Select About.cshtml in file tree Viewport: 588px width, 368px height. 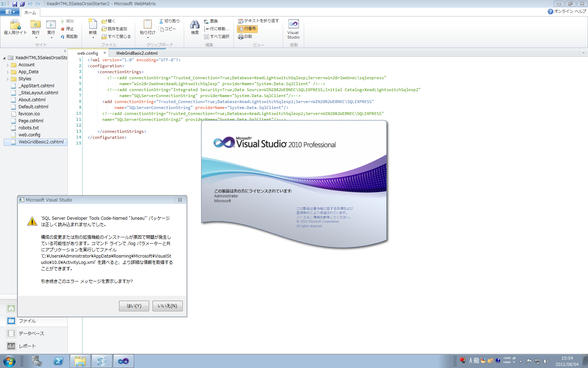coord(32,100)
